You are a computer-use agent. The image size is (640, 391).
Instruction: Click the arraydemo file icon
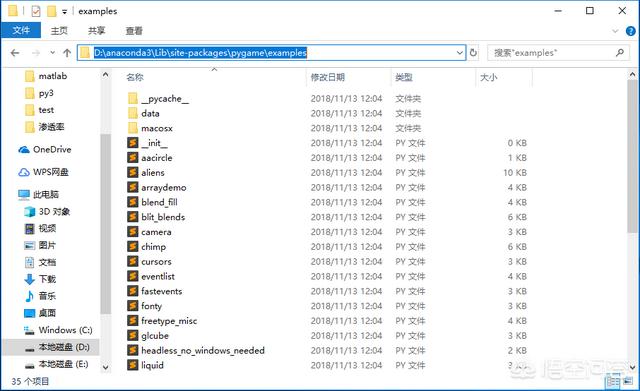click(x=133, y=187)
